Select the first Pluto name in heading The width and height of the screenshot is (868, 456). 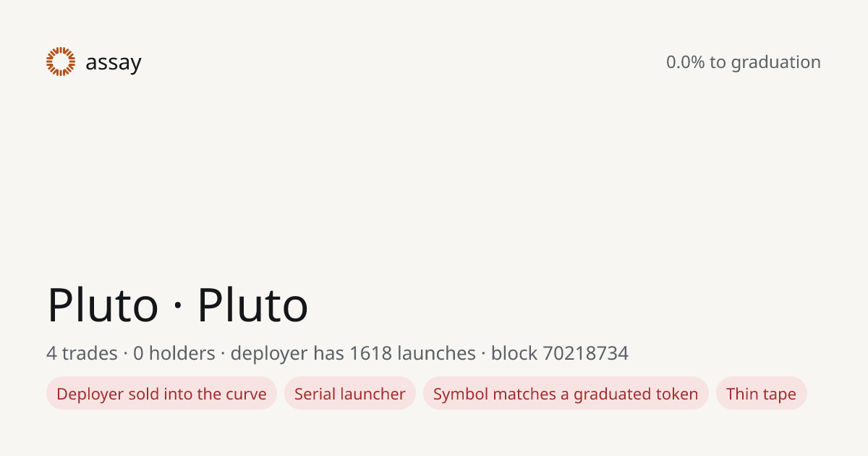[x=103, y=305]
